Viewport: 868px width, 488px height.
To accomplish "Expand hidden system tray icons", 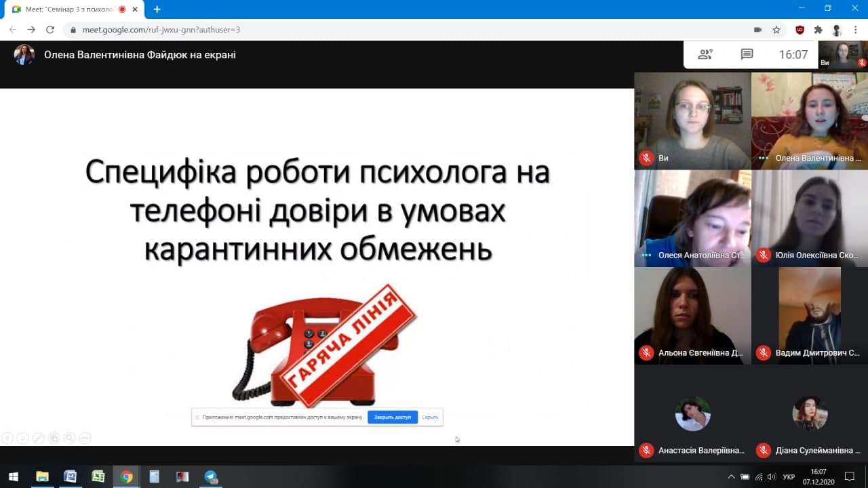I will pyautogui.click(x=731, y=476).
